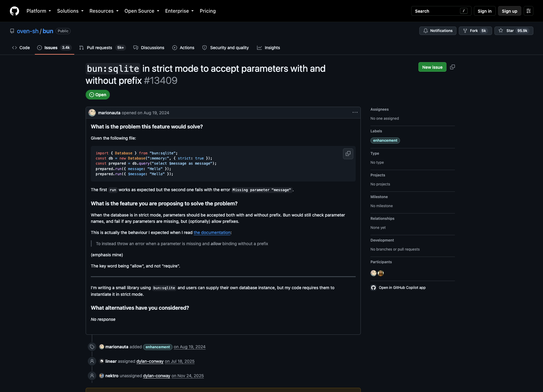Viewport: 543px width, 392px height.
Task: Switch to the Pull requests tab
Action: [x=102, y=48]
